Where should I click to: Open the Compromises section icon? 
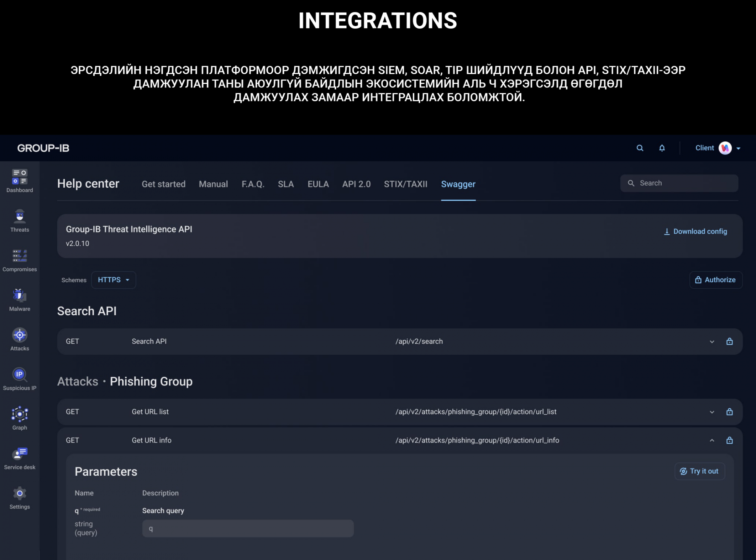point(20,256)
